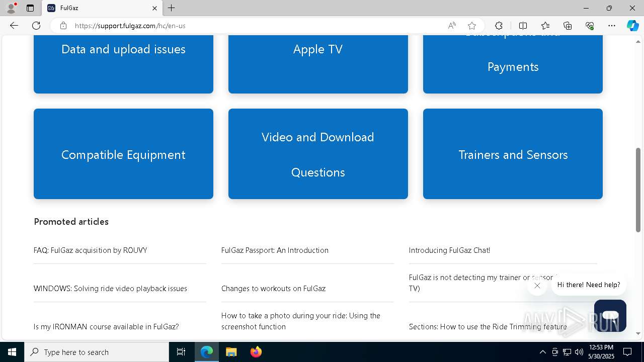Open the Data and upload issues category
The width and height of the screenshot is (644, 362).
pos(123,64)
